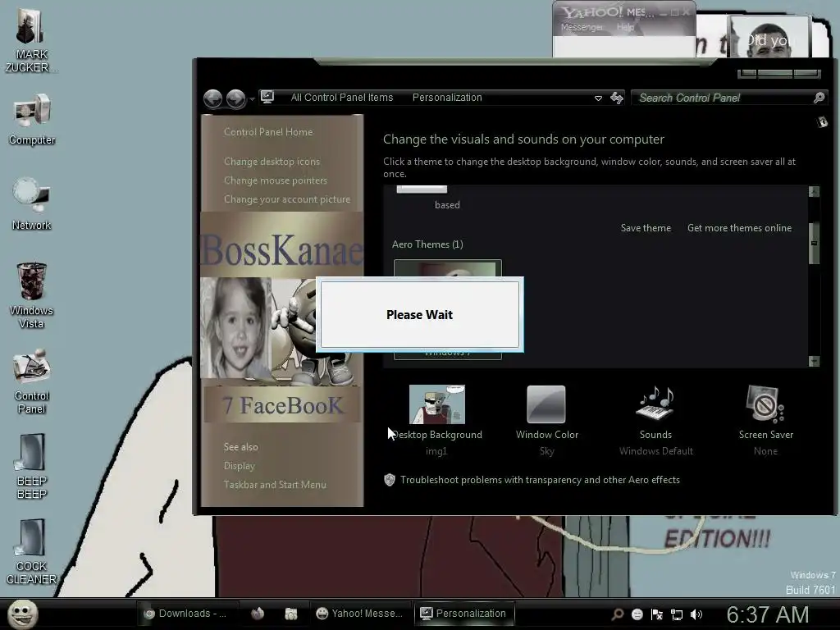Open the Firefox taskbar icon
The height and width of the screenshot is (630, 840).
pyautogui.click(x=258, y=614)
